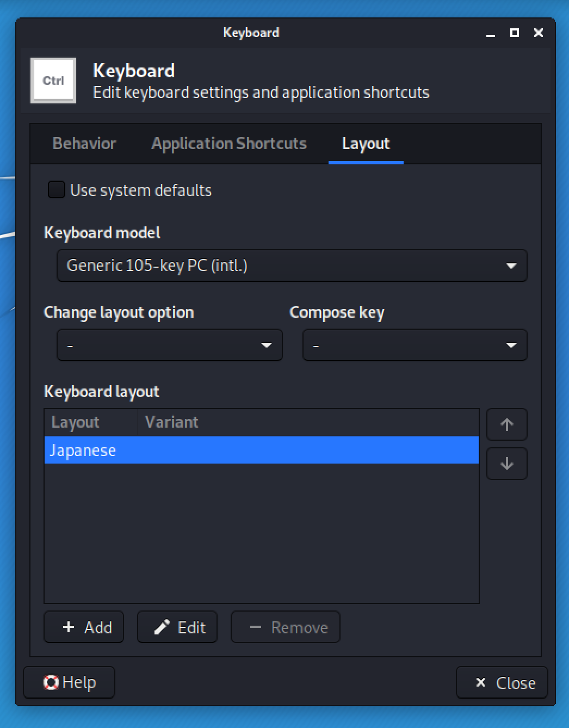Click the Help lifebuoy icon

[51, 682]
